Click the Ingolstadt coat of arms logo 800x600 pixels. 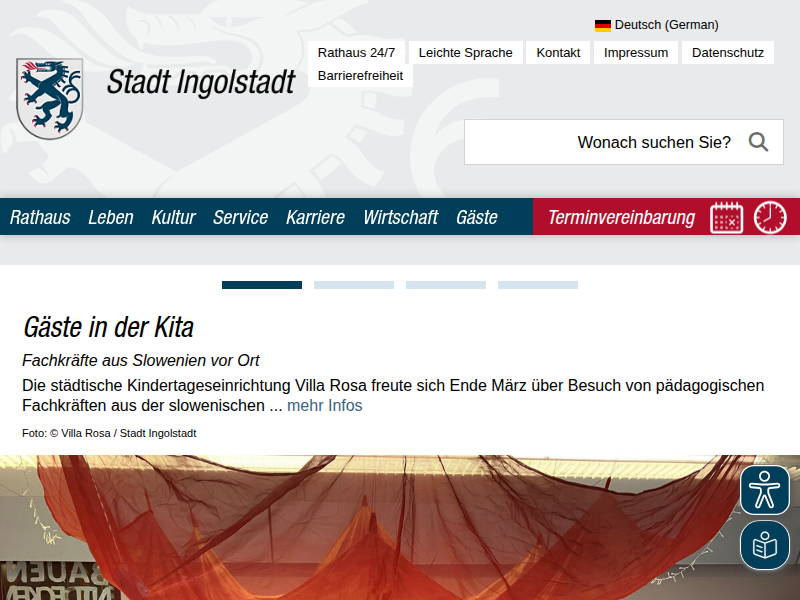click(x=49, y=98)
